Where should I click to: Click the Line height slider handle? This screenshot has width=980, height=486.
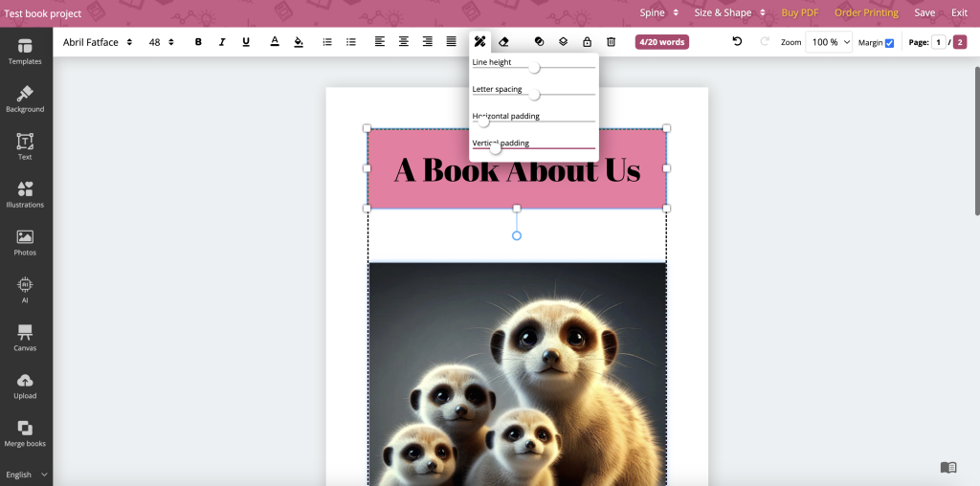click(534, 68)
